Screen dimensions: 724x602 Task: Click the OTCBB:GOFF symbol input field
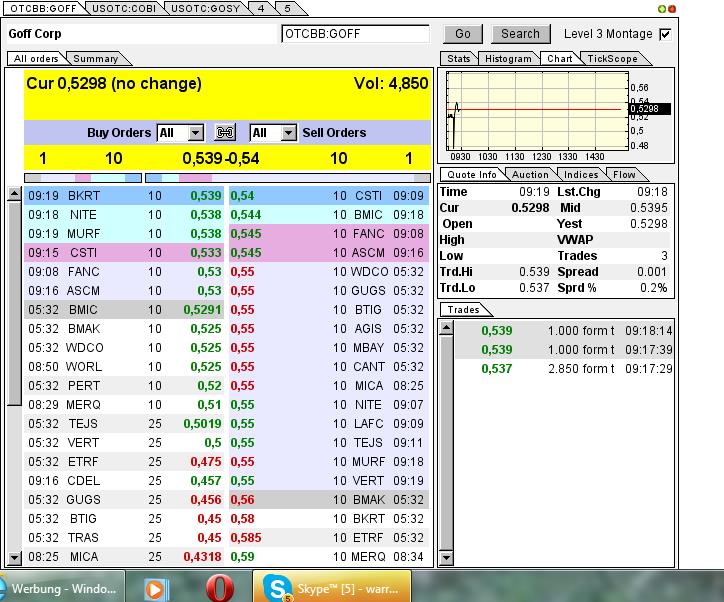pyautogui.click(x=355, y=34)
